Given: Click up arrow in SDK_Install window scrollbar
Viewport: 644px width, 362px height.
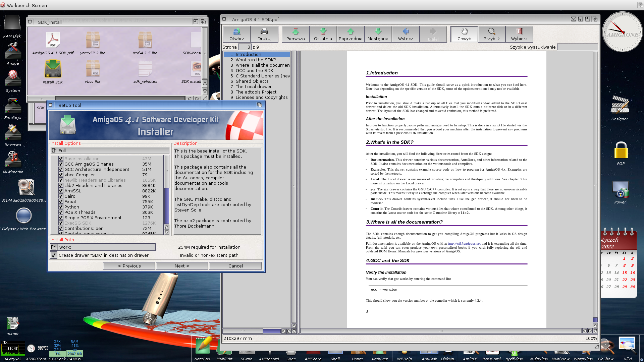Looking at the screenshot, I should coord(205,83).
